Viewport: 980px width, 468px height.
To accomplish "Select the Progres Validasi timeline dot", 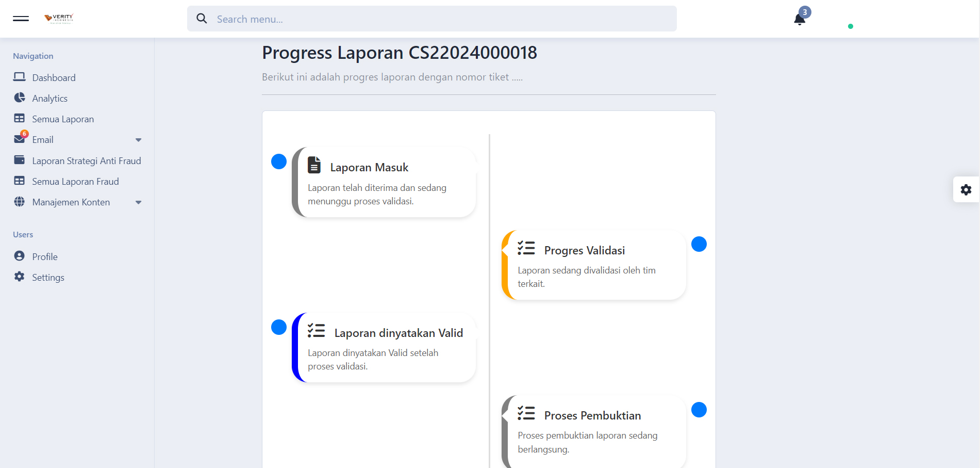I will [699, 244].
